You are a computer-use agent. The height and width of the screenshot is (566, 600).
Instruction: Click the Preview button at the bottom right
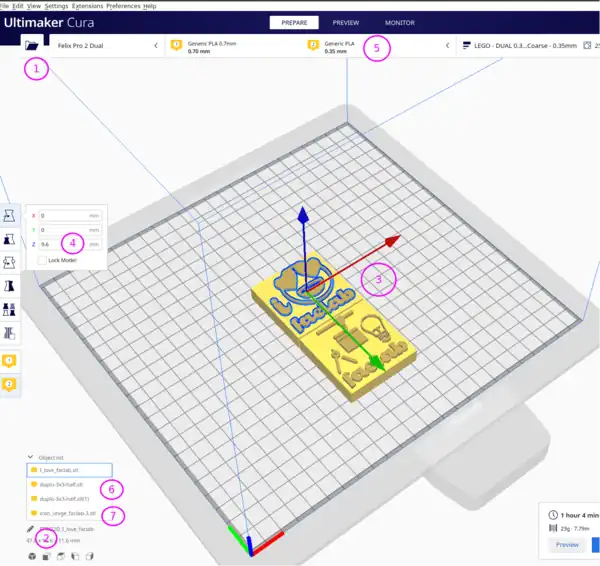(x=566, y=545)
